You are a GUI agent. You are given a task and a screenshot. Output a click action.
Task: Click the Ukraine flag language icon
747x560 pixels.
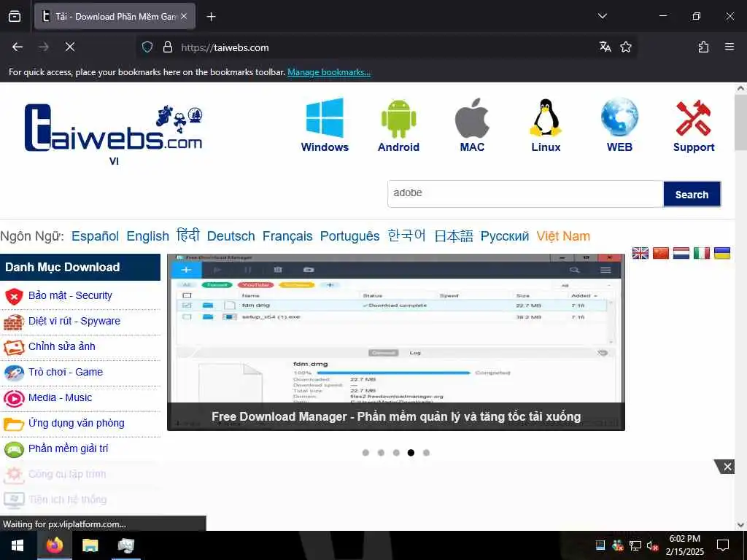(722, 253)
